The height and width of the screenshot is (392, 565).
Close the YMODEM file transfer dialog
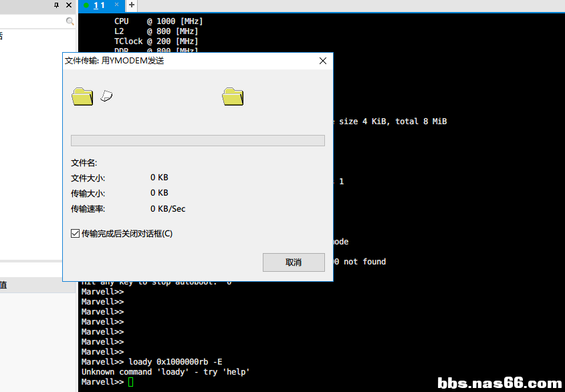click(323, 61)
